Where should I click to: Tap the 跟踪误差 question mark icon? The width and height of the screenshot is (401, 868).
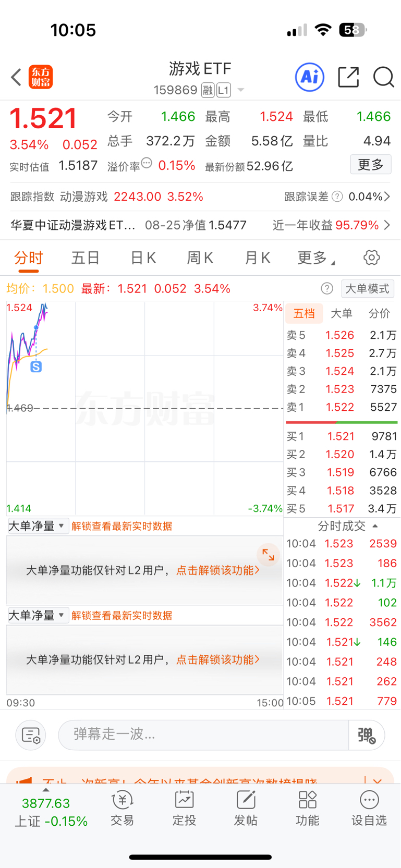[x=337, y=197]
